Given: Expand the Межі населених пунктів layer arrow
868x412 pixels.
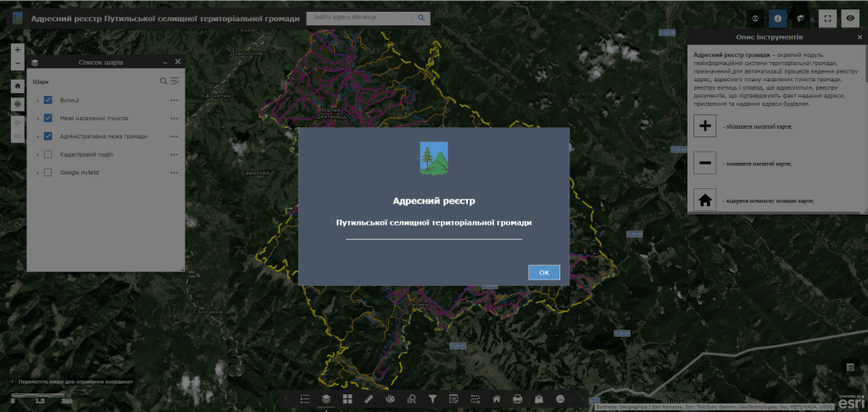Looking at the screenshot, I should pos(37,119).
